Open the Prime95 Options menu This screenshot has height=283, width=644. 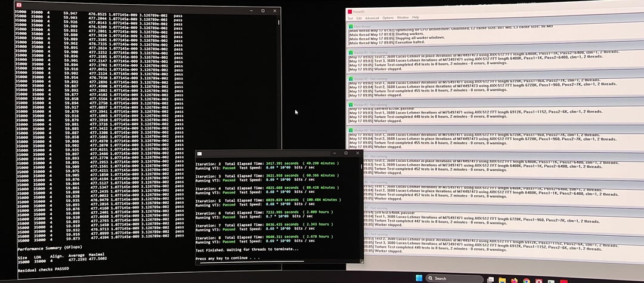(x=388, y=18)
